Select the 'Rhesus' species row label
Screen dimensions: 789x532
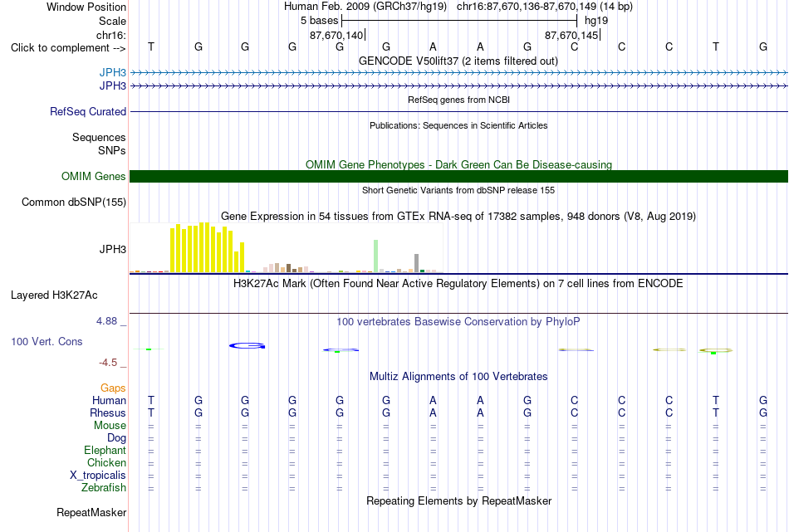(x=108, y=412)
